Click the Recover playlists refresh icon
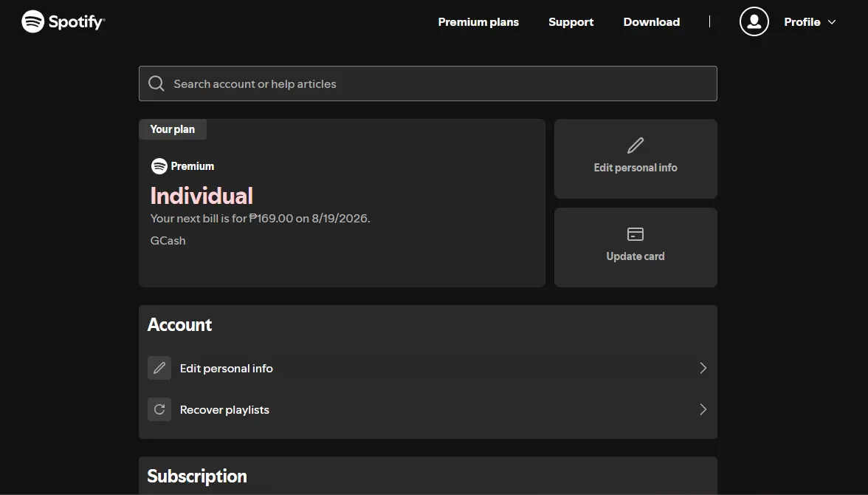 (x=159, y=409)
